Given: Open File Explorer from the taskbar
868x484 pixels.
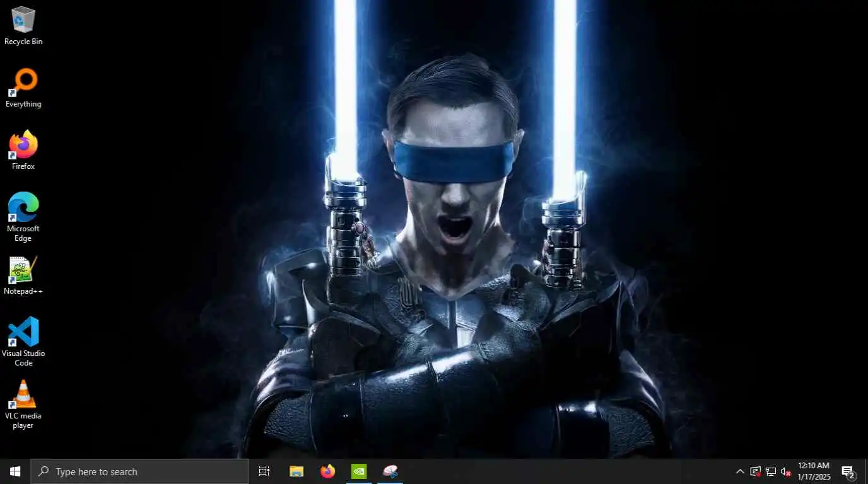Looking at the screenshot, I should coord(296,471).
